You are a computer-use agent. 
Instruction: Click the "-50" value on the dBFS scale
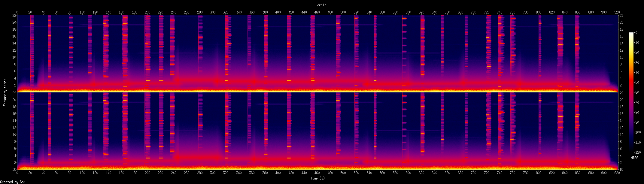(x=636, y=83)
